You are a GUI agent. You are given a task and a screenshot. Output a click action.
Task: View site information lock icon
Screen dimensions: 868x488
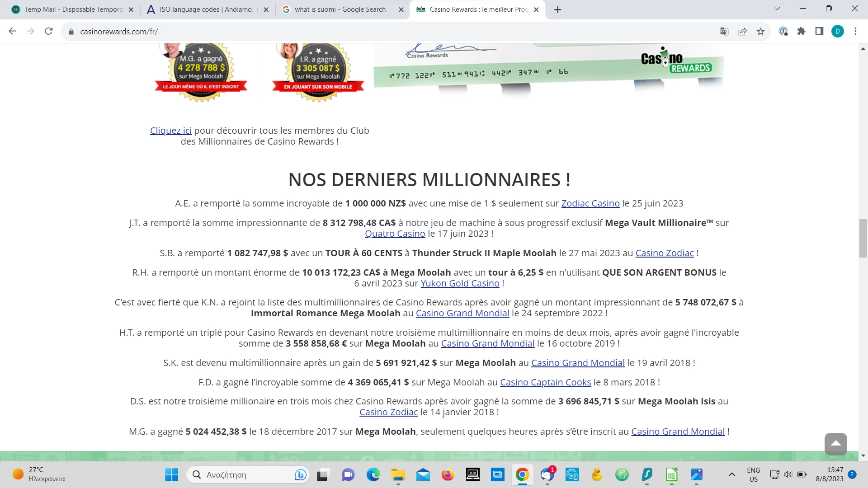(71, 32)
